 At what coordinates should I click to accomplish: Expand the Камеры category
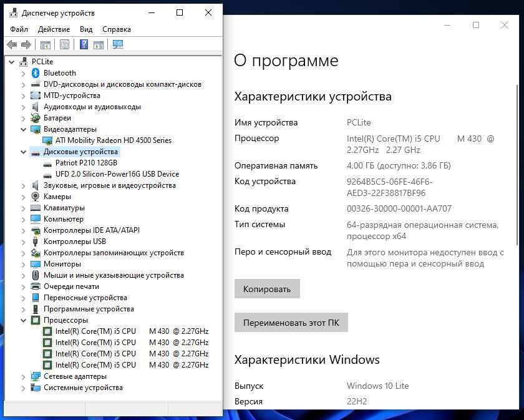pos(23,197)
